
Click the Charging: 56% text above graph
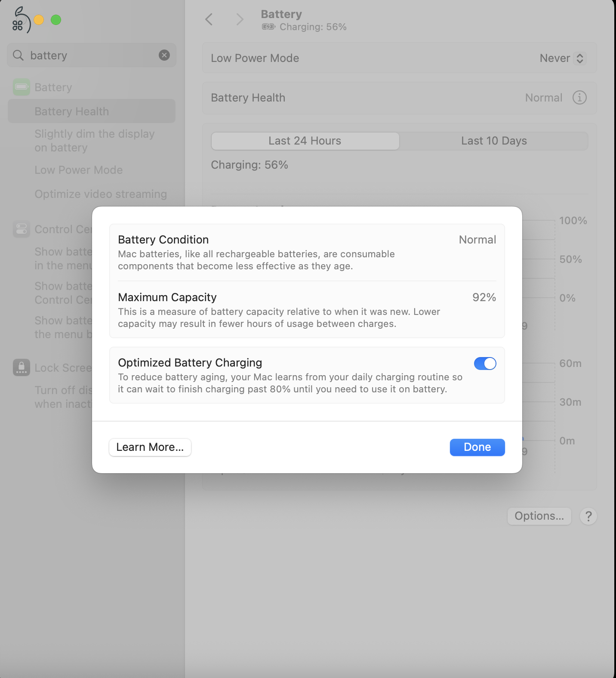tap(249, 165)
